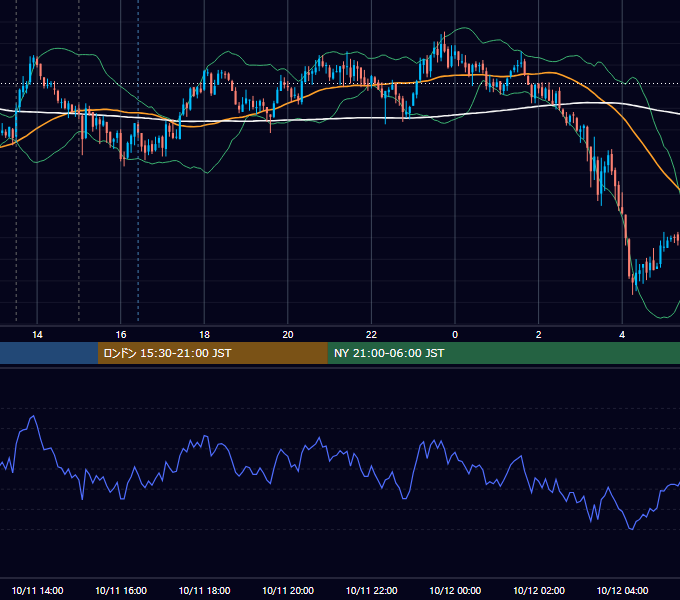The image size is (680, 600).
Task: Click the 10/11 14:00 timestamp
Action: tap(37, 590)
